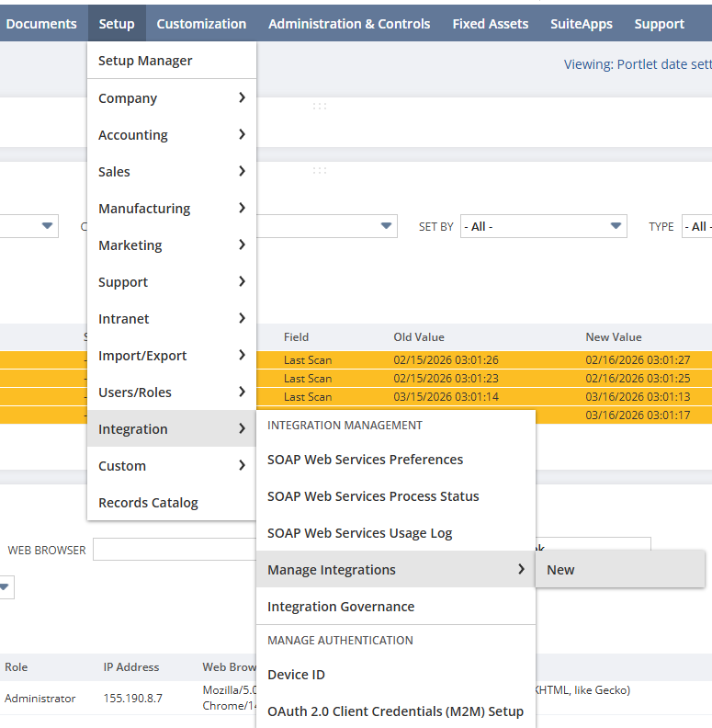Expand the Support submenu in Setup dropdown
This screenshot has width=712, height=728.
click(x=172, y=282)
